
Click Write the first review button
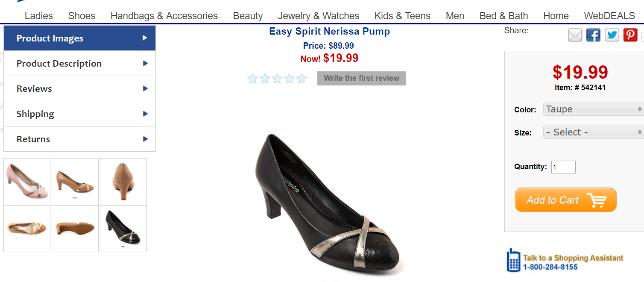(361, 78)
